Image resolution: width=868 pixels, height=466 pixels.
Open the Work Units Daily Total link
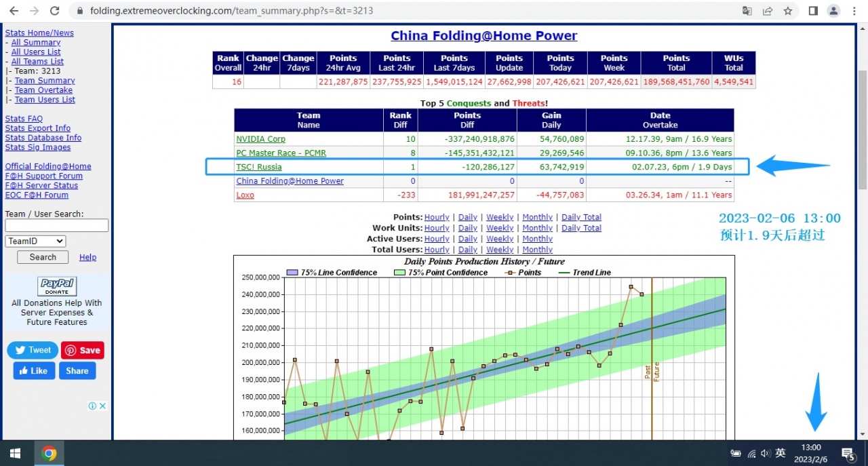pos(582,228)
